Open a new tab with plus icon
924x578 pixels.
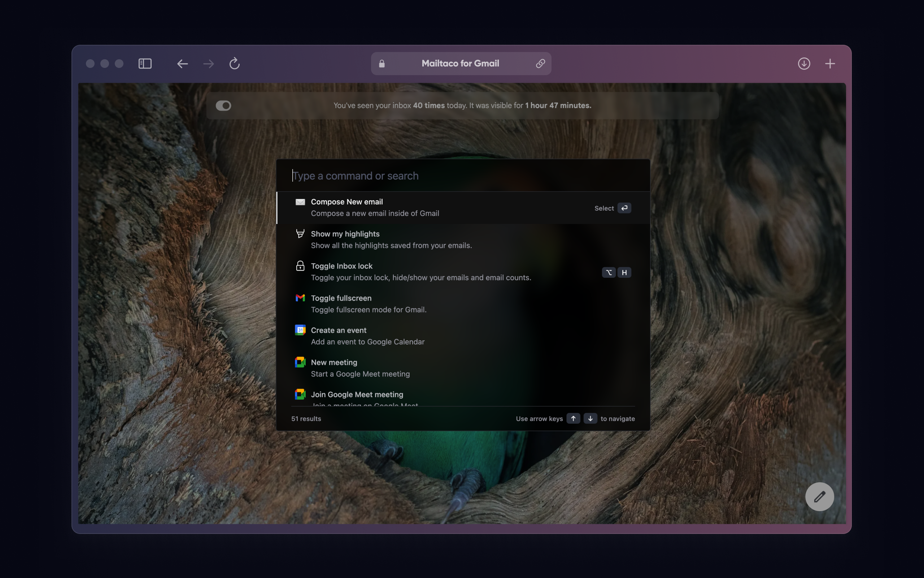pos(830,64)
